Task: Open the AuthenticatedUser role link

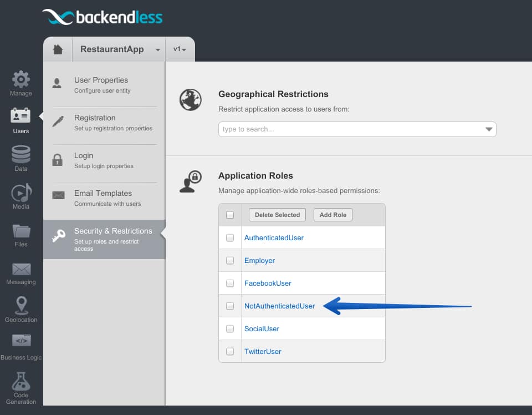Action: (274, 237)
